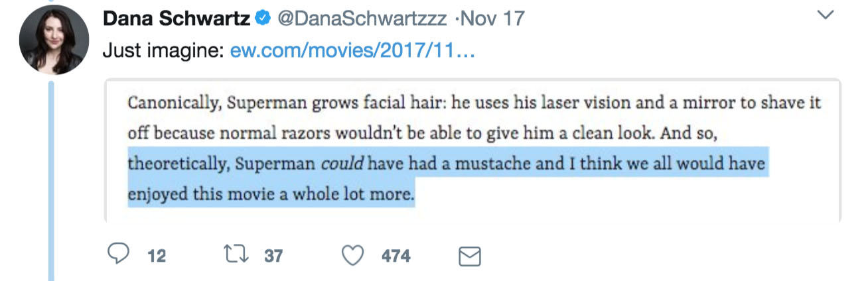Click the blue verified badge

(x=261, y=20)
